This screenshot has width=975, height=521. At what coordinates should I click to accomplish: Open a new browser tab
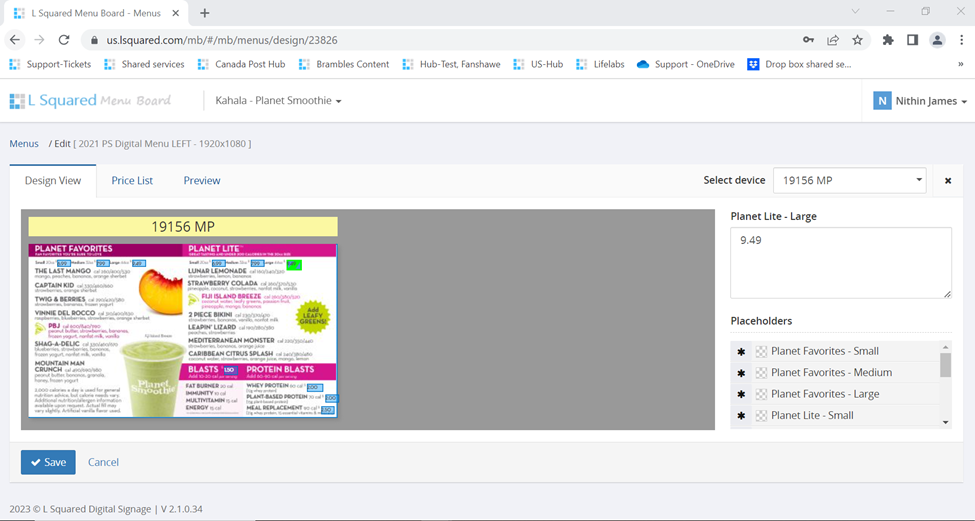[205, 12]
